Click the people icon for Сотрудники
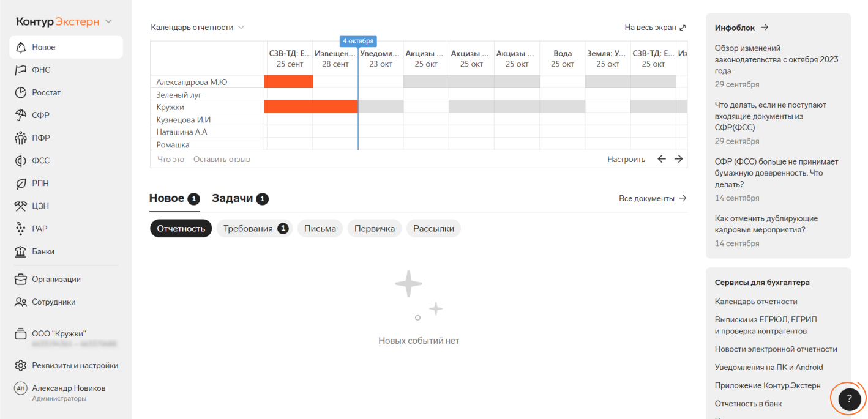 click(21, 302)
